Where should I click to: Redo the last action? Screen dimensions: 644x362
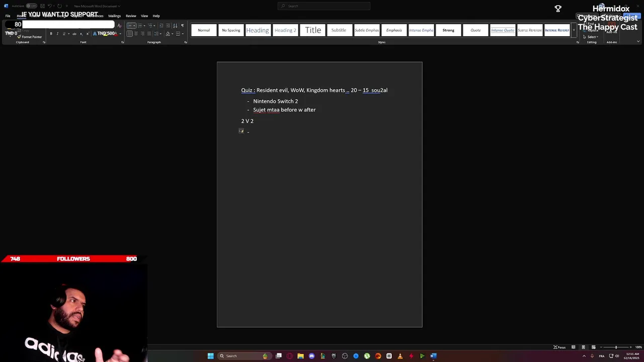[x=59, y=6]
